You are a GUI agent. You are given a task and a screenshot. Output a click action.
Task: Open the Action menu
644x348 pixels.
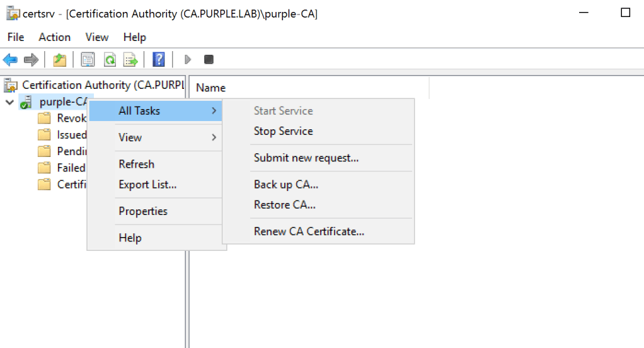pyautogui.click(x=55, y=37)
